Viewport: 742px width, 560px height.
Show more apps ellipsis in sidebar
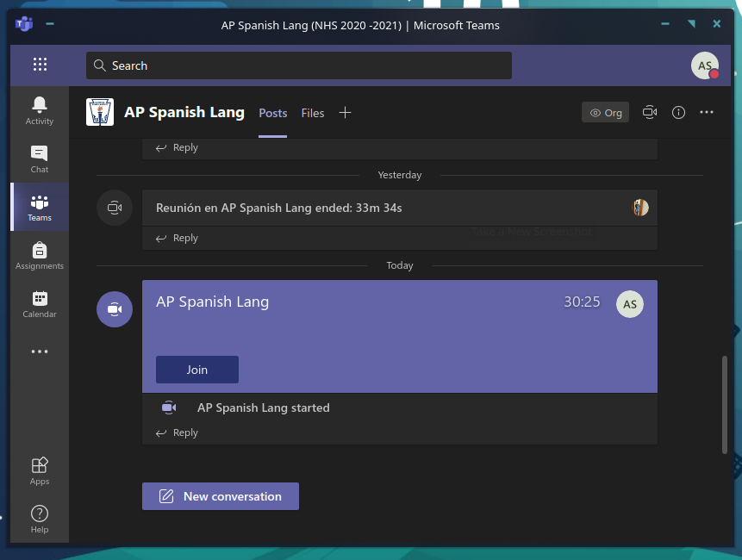click(x=40, y=352)
